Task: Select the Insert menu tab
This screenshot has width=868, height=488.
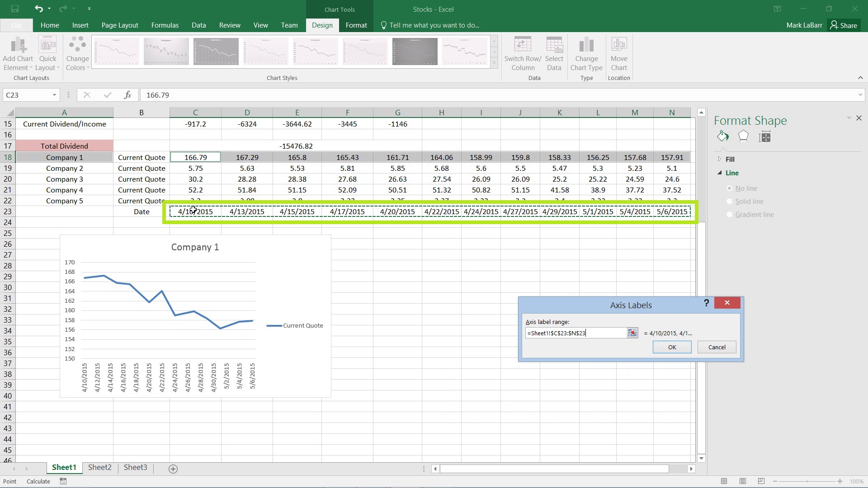Action: pos(80,25)
